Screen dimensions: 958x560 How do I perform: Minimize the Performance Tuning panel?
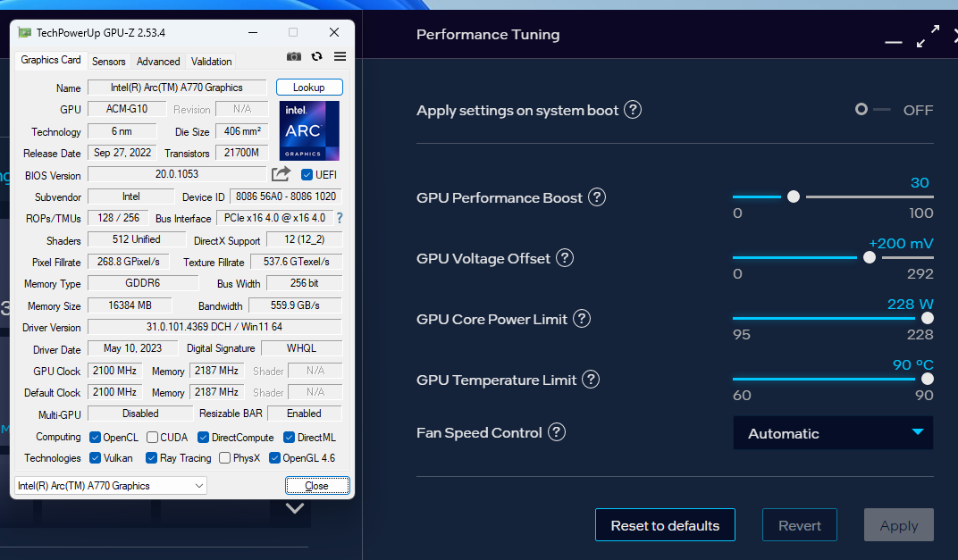click(894, 42)
